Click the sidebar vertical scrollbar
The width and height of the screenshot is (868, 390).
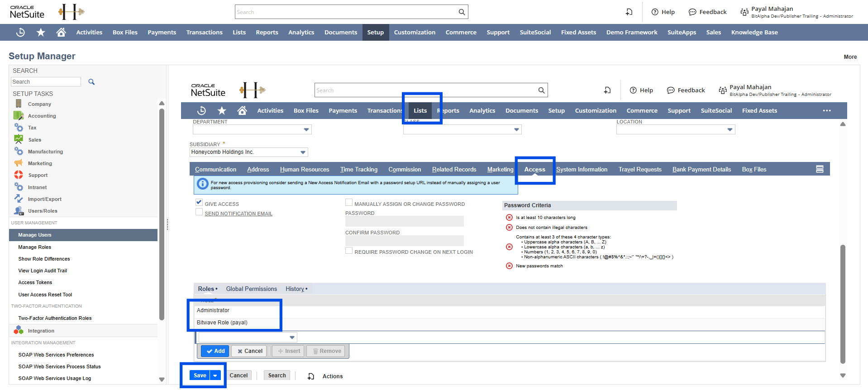(x=162, y=214)
